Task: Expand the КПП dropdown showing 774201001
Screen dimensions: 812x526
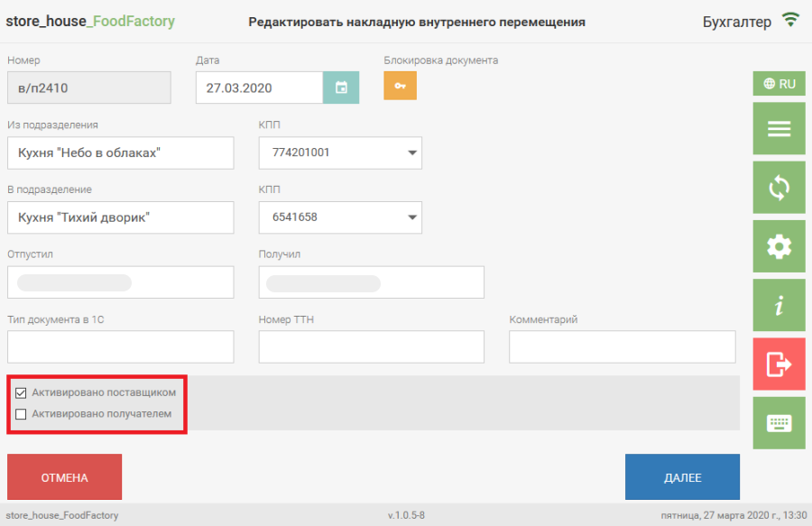Action: [x=340, y=152]
